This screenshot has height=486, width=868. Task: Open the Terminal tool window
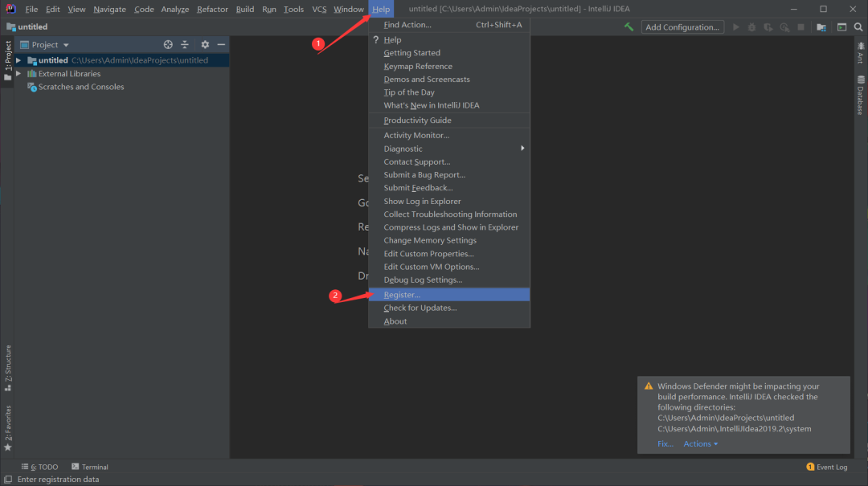pos(90,467)
